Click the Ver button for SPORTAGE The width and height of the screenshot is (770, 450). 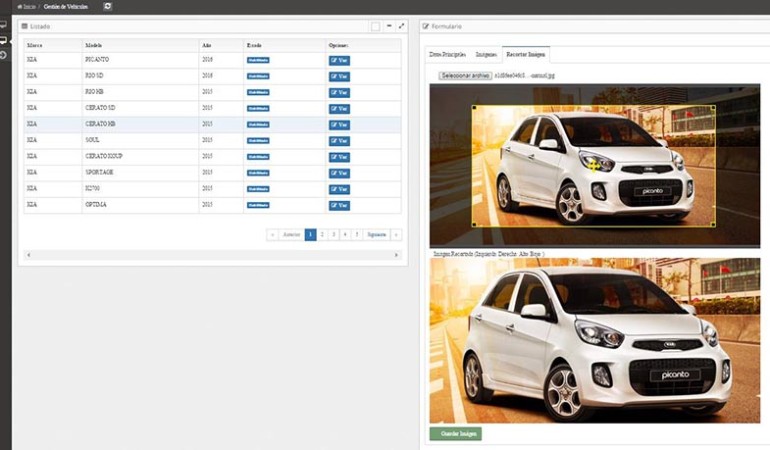click(339, 173)
